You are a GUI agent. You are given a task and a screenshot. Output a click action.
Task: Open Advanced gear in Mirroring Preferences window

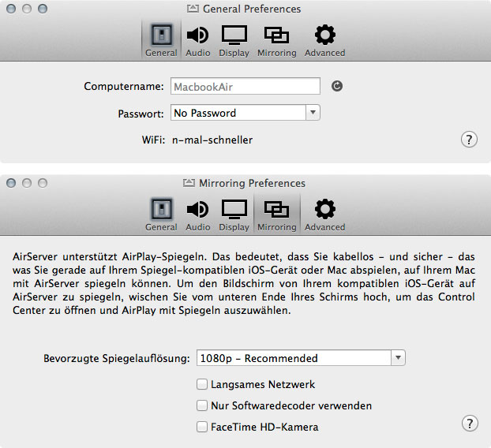[324, 215]
